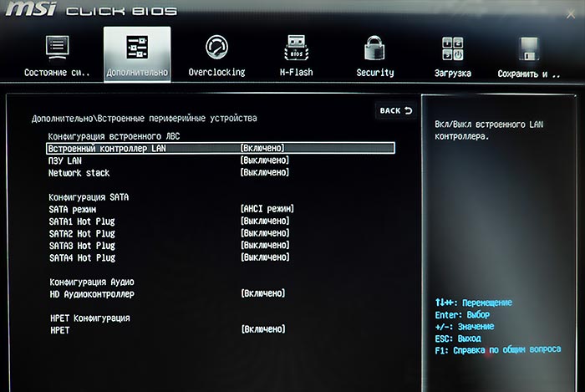
Task: Click the Enter: Выбор hint
Action: click(x=462, y=315)
